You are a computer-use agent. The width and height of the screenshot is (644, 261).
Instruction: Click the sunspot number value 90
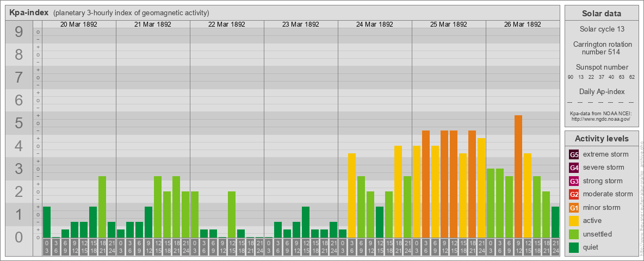571,77
